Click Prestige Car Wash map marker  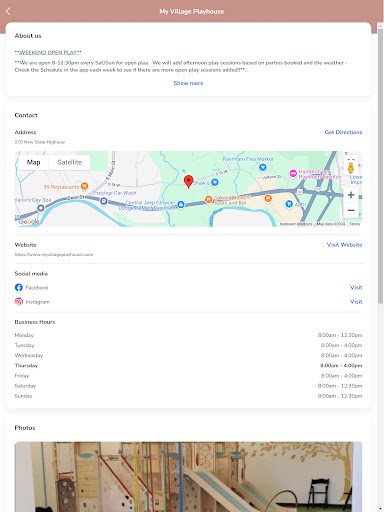coord(104,201)
